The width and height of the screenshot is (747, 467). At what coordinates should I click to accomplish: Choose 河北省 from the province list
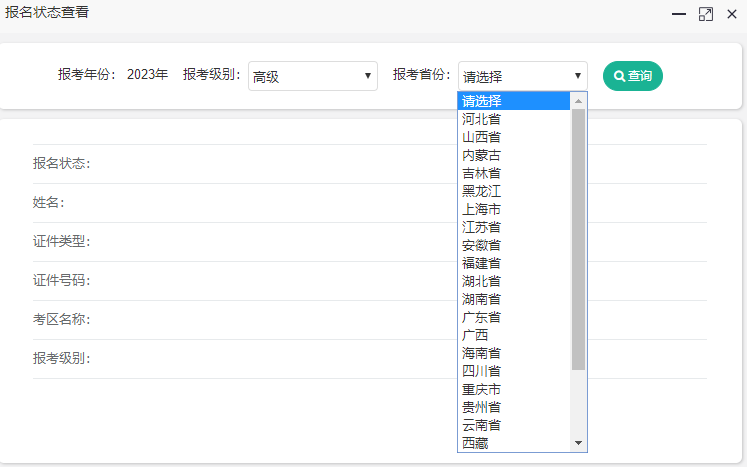tap(513, 119)
